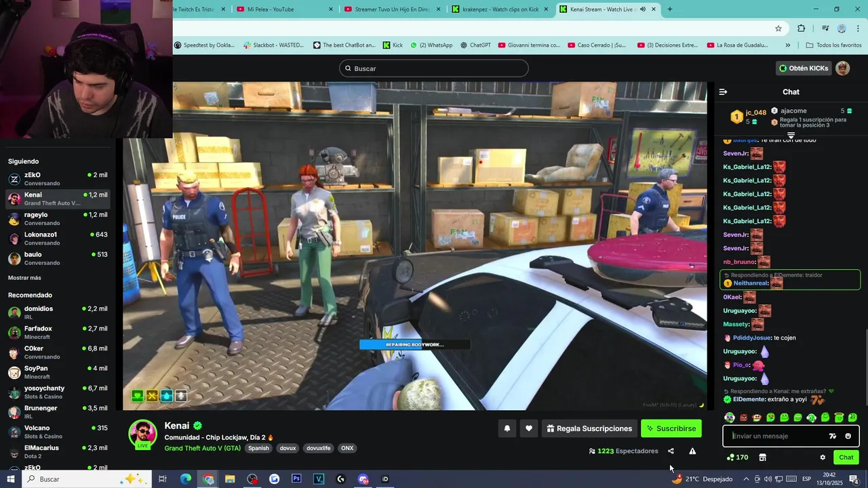Open recommended channel ElMacarius
This screenshot has height=488, width=868.
coord(58,451)
